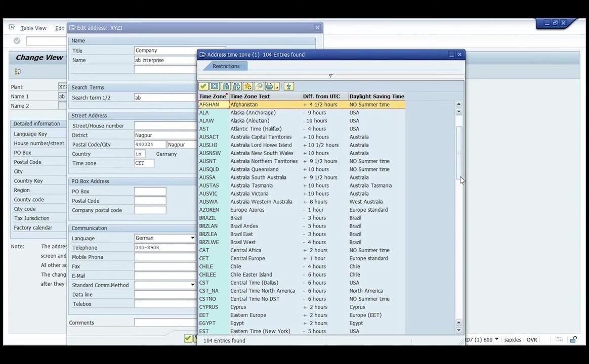Click the Name field 'ab interprise'
The image size is (589, 364).
[x=165, y=60]
